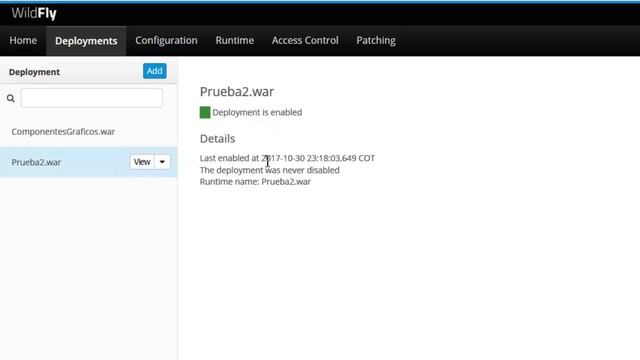Select the Deployments tab

point(86,41)
